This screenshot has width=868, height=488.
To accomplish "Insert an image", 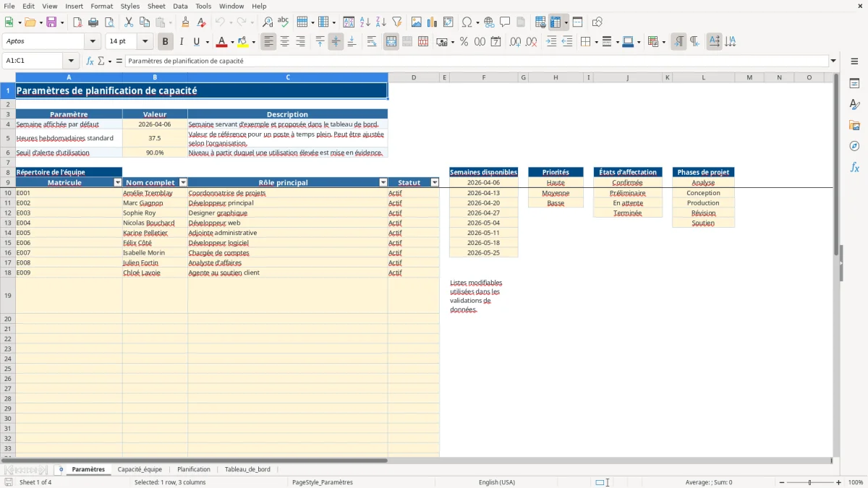I will 416,22.
